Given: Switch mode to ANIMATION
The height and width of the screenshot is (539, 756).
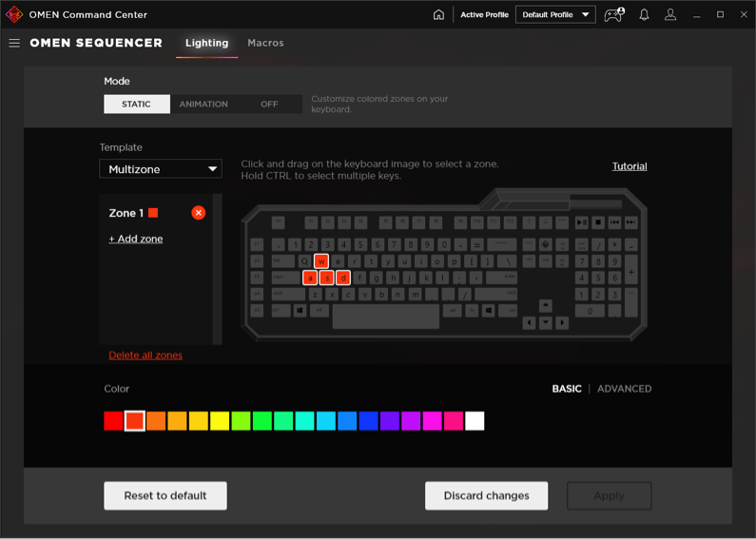Looking at the screenshot, I should [x=204, y=105].
